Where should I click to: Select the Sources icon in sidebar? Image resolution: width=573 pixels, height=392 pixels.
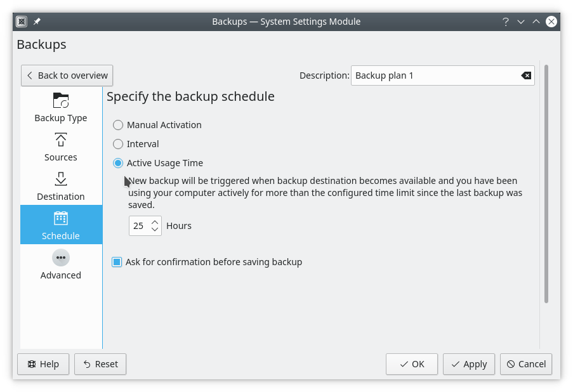coord(60,139)
